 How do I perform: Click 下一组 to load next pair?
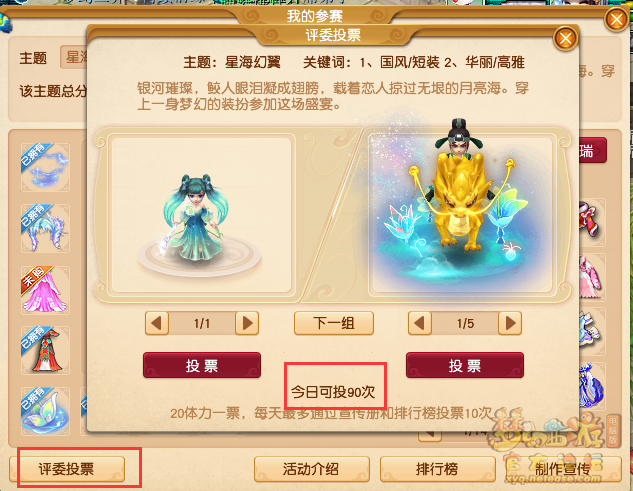coord(334,323)
